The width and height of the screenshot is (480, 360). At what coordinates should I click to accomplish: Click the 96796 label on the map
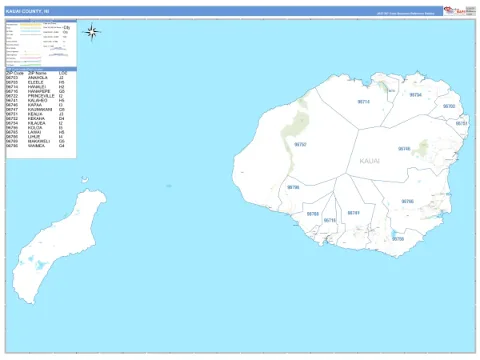tap(293, 187)
